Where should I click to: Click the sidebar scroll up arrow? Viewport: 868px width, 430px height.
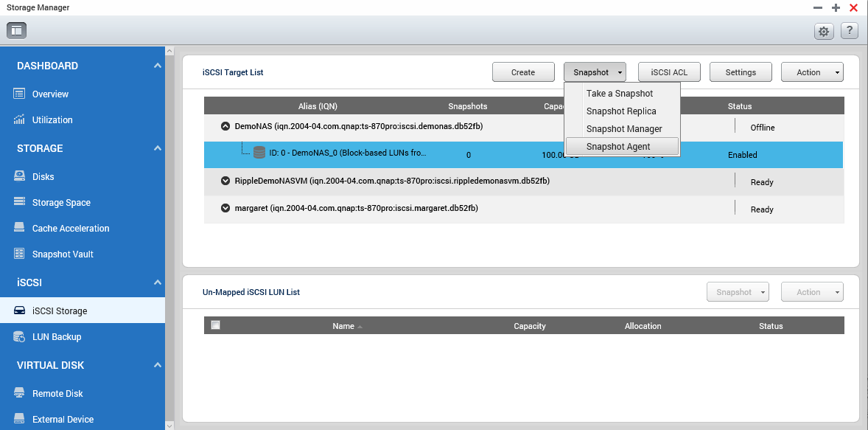(170, 51)
